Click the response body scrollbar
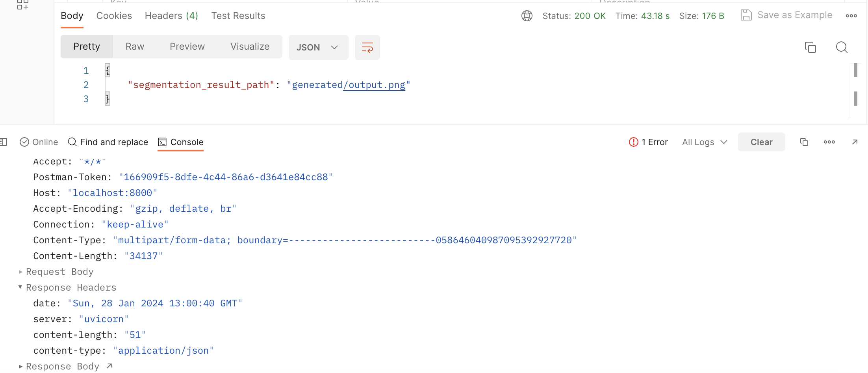Image resolution: width=868 pixels, height=373 pixels. pyautogui.click(x=855, y=85)
